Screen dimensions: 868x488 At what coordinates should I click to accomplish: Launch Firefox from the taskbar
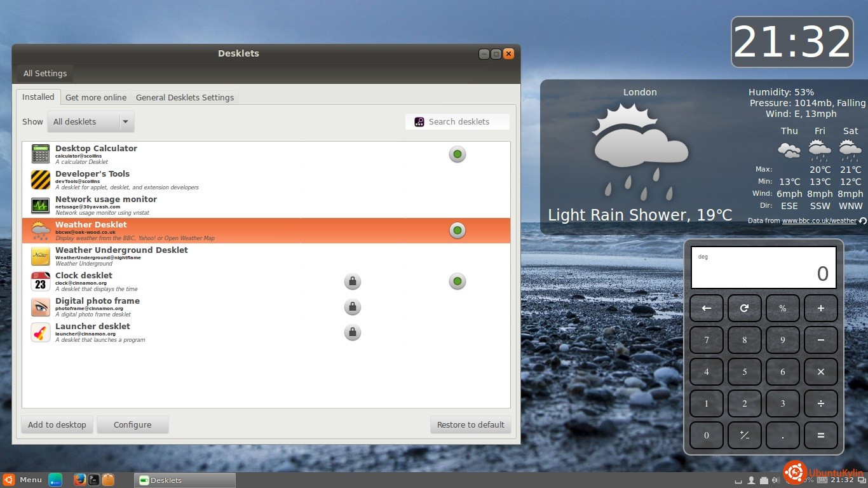(79, 480)
